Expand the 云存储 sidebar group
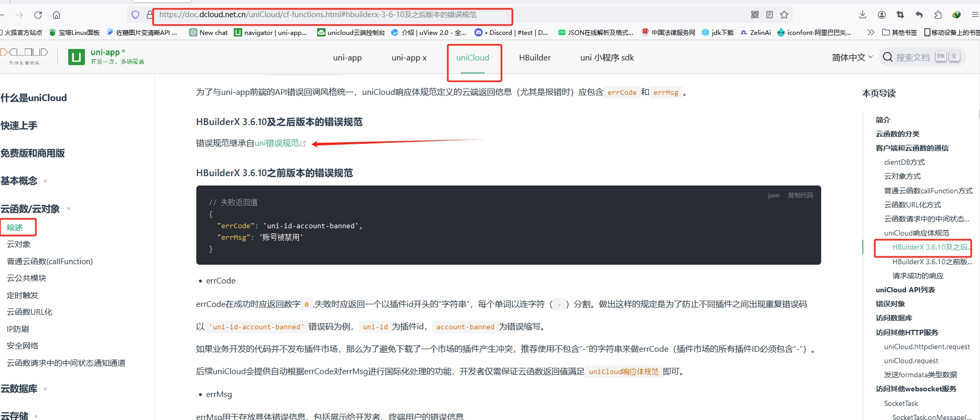980x420 pixels. point(19,416)
